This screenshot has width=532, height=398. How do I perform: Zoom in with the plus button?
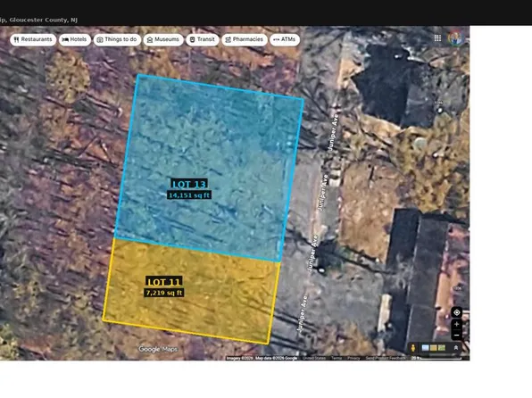[x=457, y=324]
